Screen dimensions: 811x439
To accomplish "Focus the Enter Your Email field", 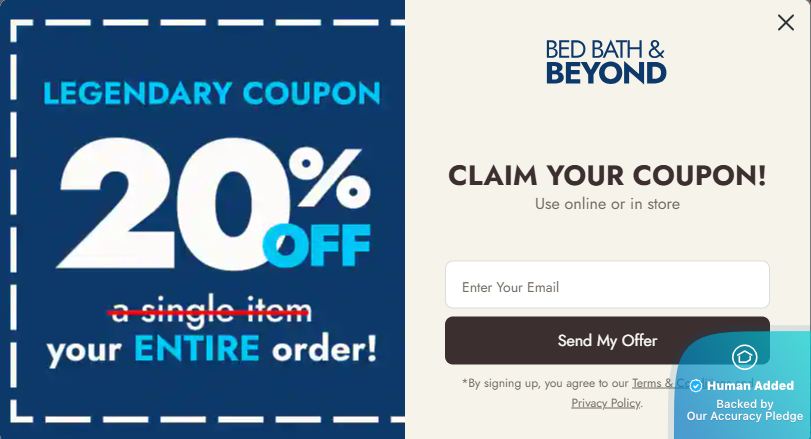I will [x=607, y=286].
